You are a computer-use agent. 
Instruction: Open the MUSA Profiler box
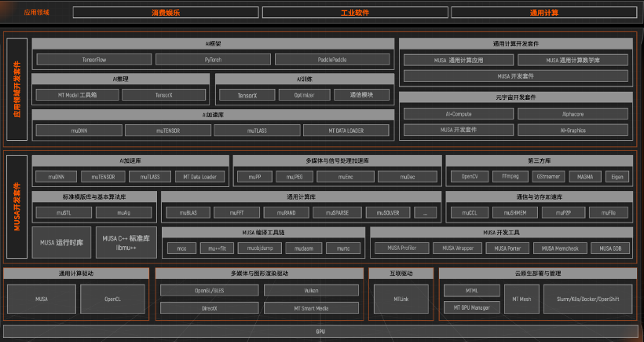(401, 248)
